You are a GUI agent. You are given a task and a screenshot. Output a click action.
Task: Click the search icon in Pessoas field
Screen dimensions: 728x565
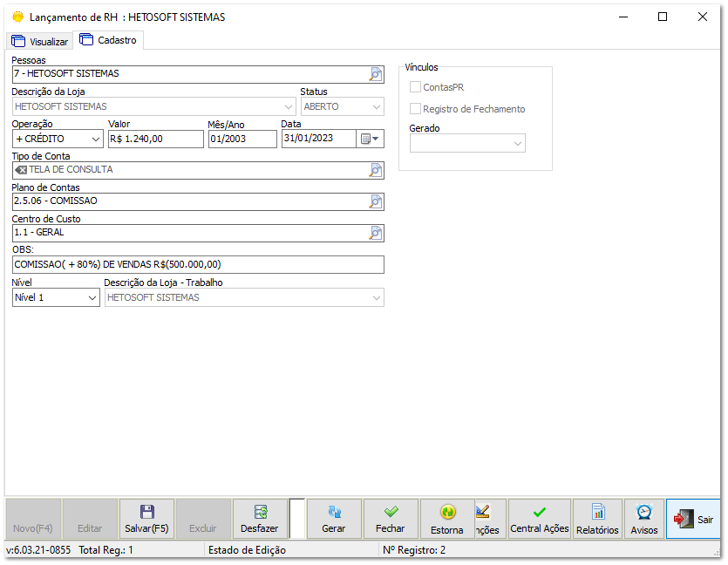click(x=376, y=75)
